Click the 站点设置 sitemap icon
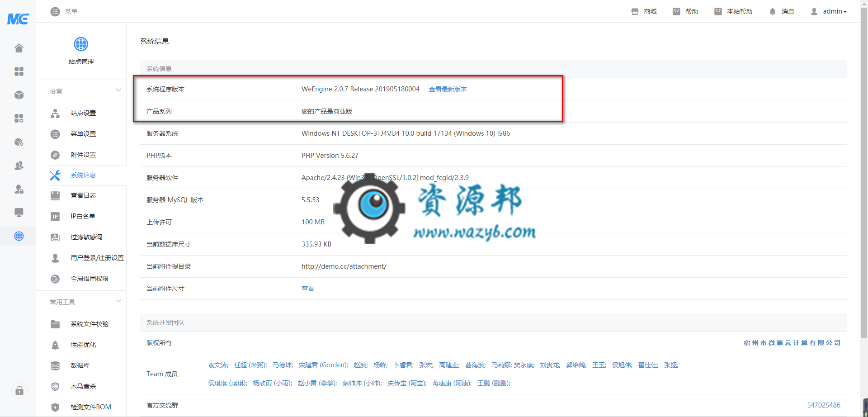The height and width of the screenshot is (417, 868). coord(55,114)
